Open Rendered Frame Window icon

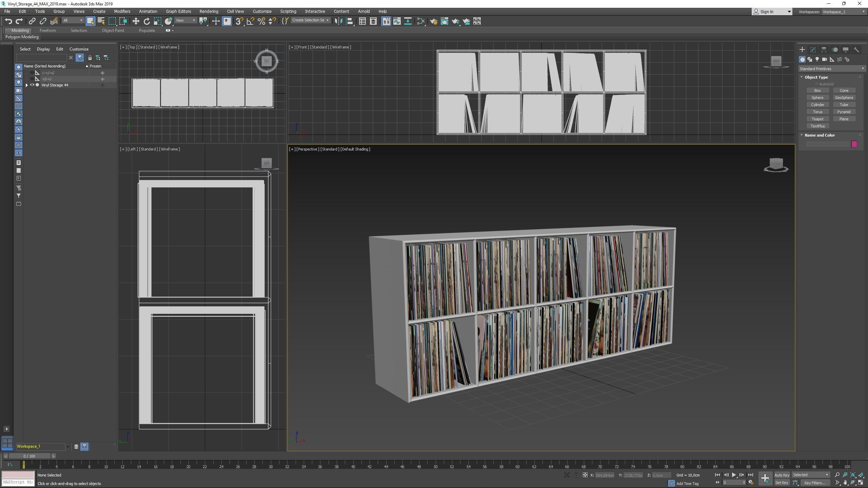tap(444, 21)
